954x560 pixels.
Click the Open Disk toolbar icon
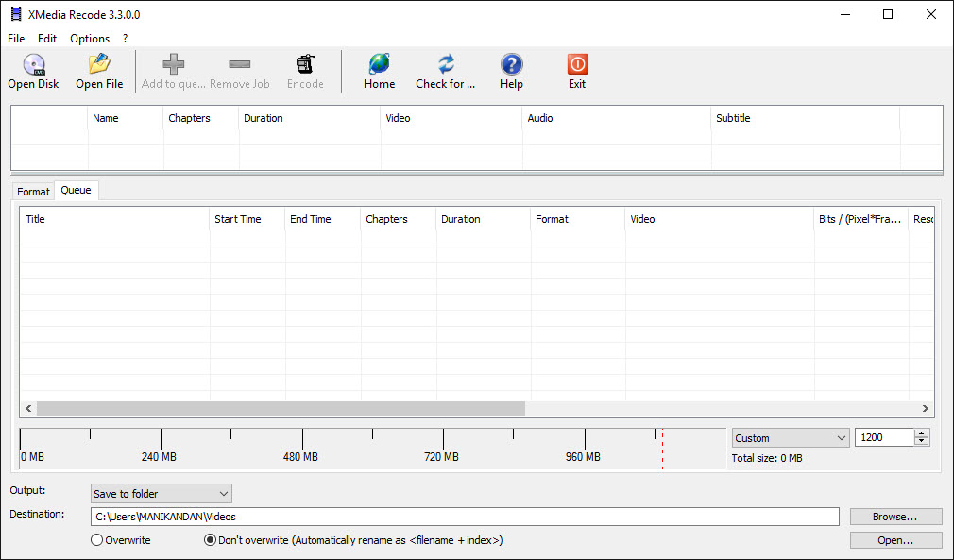[x=34, y=64]
